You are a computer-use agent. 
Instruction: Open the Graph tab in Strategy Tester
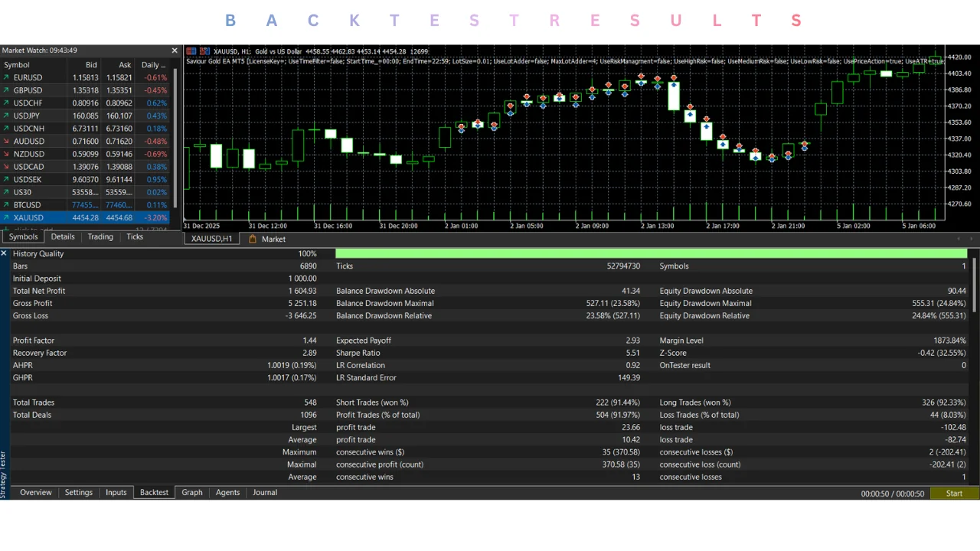[x=192, y=493]
